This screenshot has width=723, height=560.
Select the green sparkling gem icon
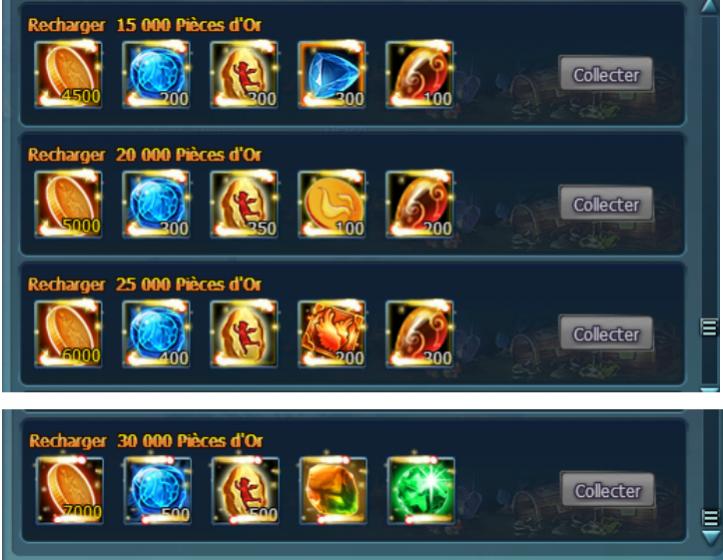pos(421,490)
